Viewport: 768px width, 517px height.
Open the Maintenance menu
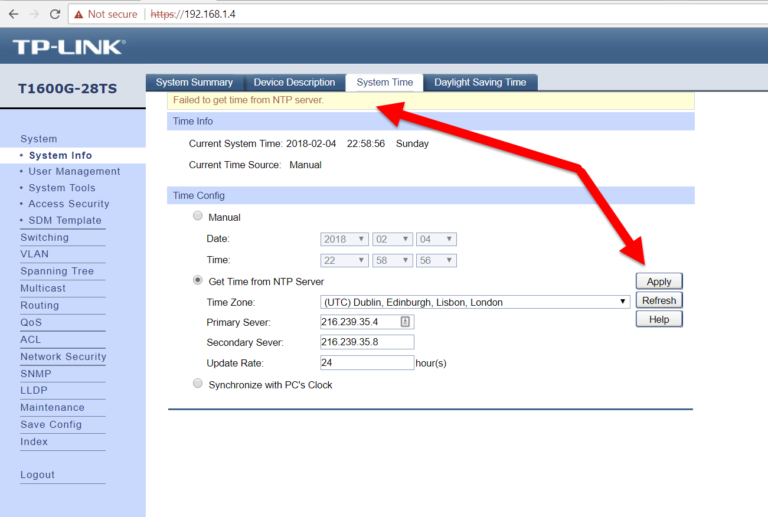(52, 407)
